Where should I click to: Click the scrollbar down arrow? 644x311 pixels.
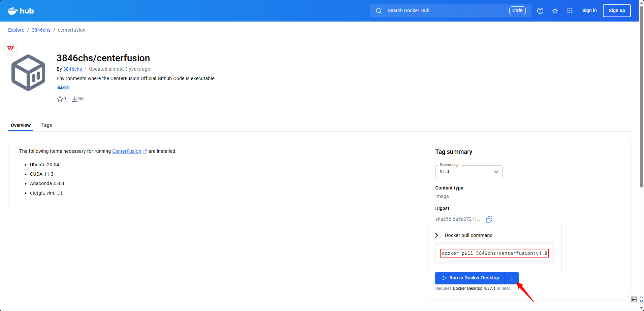pos(641,308)
